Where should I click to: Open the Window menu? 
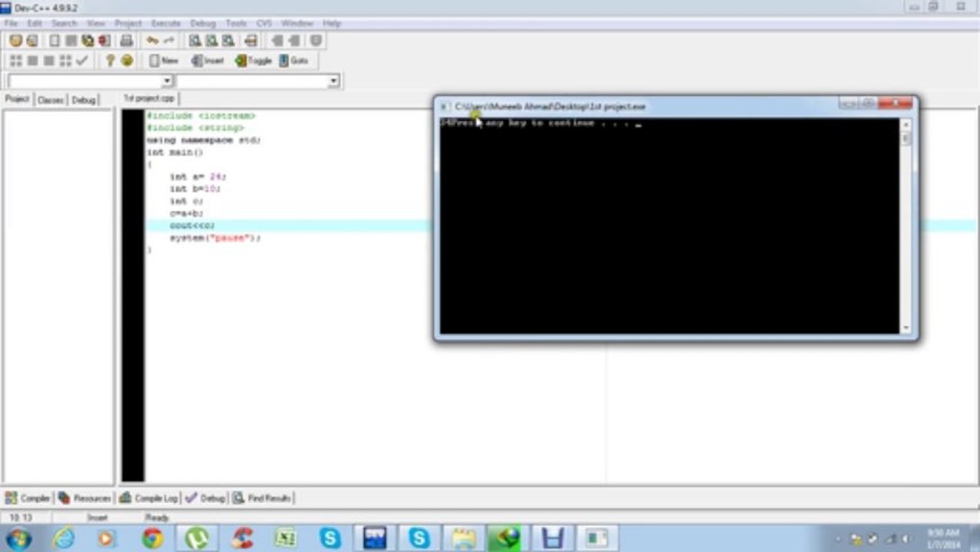(297, 24)
